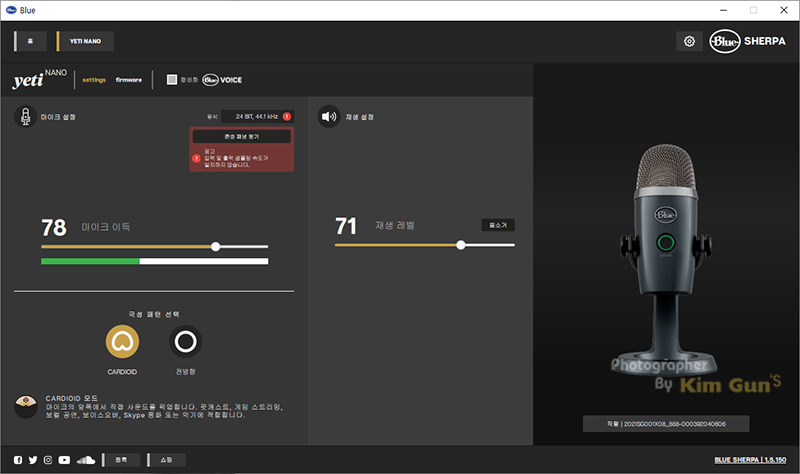Open the BLUE SHERPA 1.5.150 version link
Screen dimensions: 800x474
point(750,460)
